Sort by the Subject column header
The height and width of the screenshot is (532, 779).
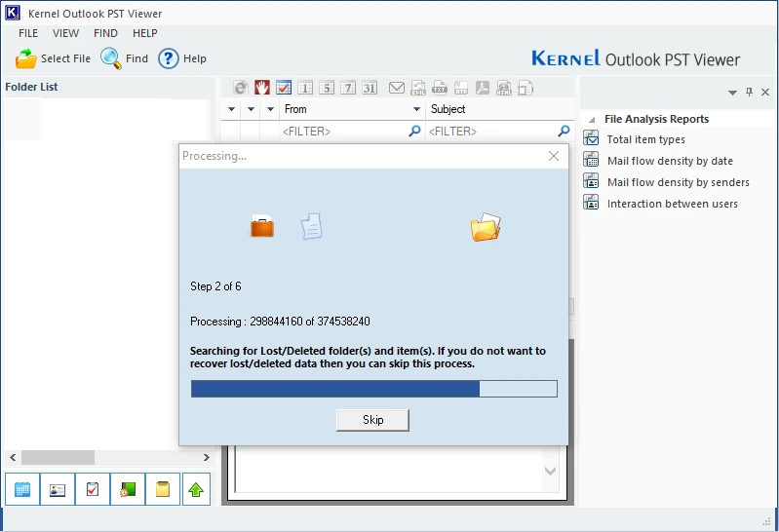click(x=448, y=109)
